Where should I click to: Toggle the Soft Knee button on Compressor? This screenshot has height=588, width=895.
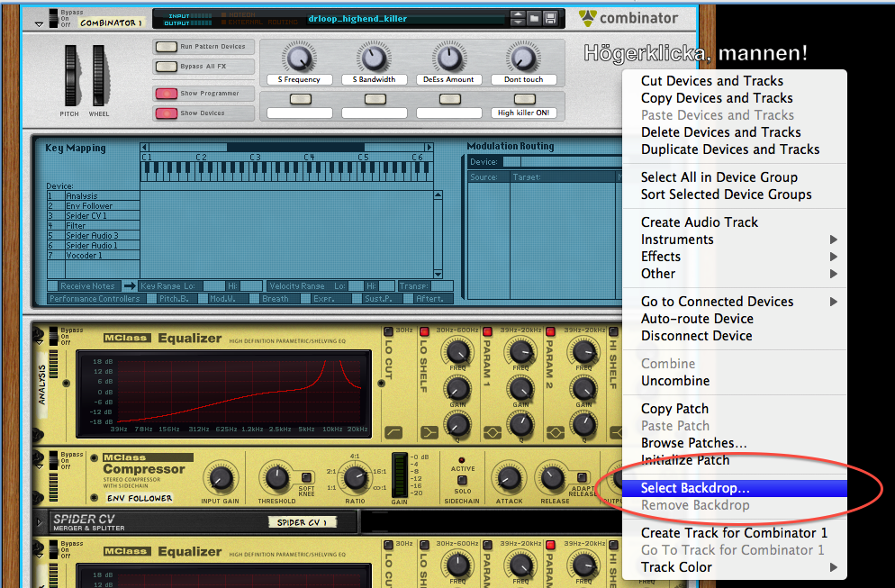pyautogui.click(x=306, y=476)
